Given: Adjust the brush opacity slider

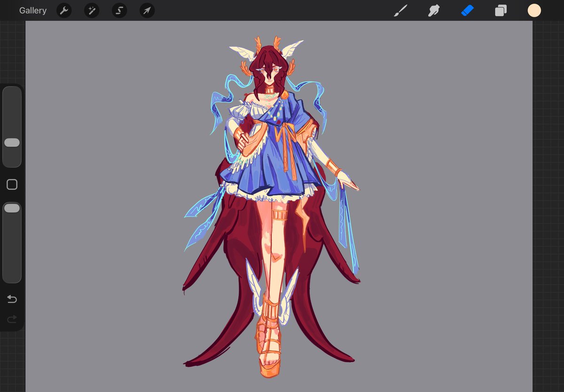Looking at the screenshot, I should coord(12,208).
